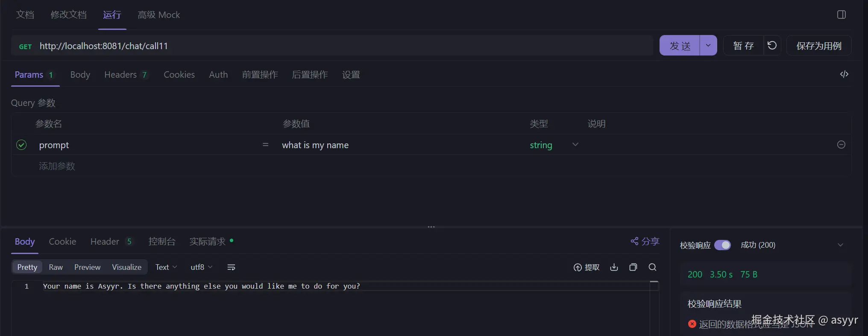Expand the string type dropdown
Image resolution: width=868 pixels, height=336 pixels.
click(575, 145)
